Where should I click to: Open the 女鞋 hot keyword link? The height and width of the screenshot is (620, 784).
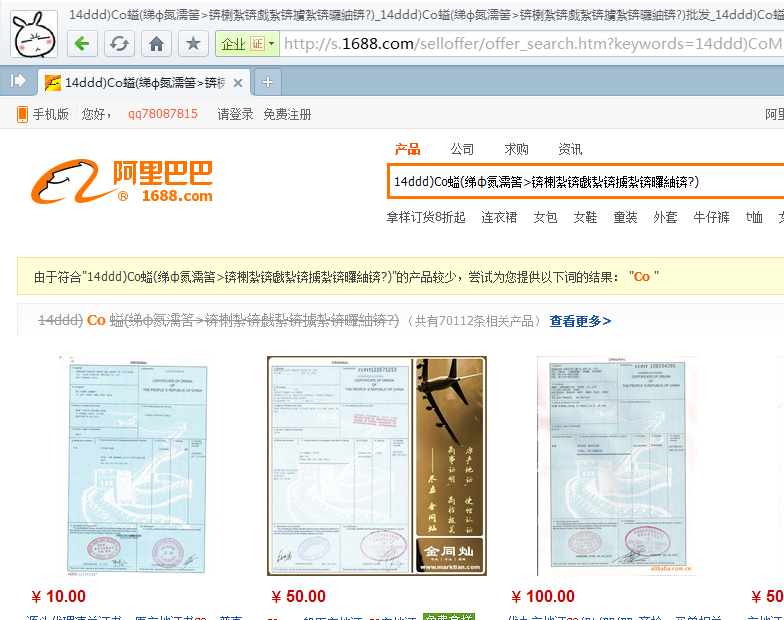(x=585, y=217)
